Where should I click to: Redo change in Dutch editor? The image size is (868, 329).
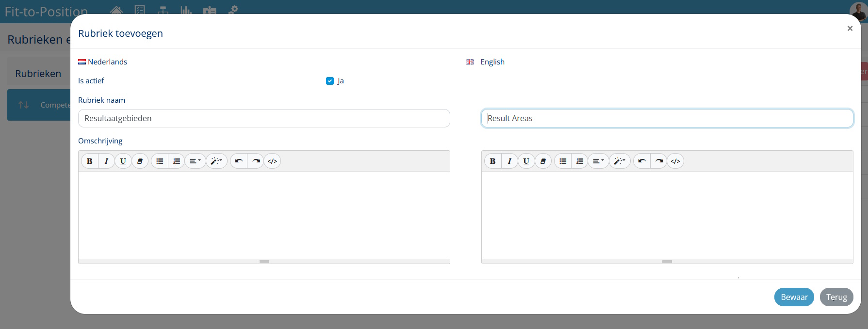click(256, 161)
